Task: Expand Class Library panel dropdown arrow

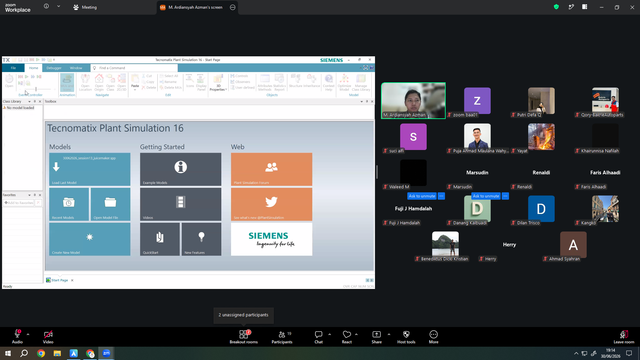Action: pyautogui.click(x=29, y=102)
